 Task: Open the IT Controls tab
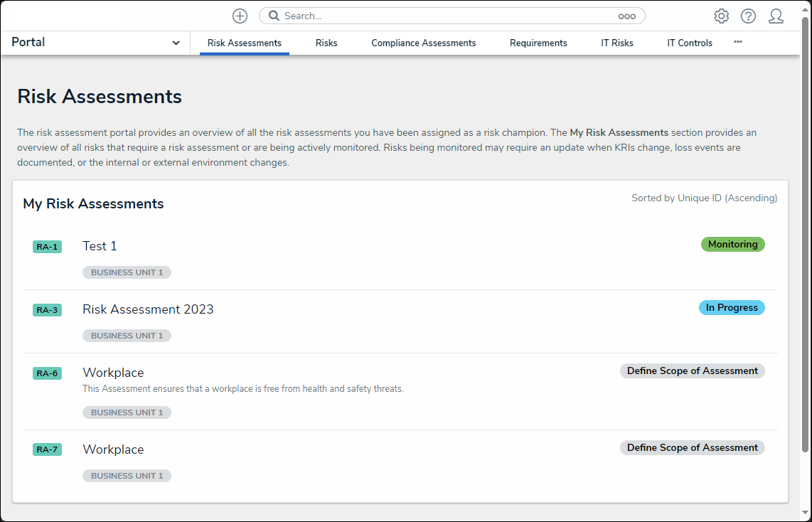pos(689,43)
